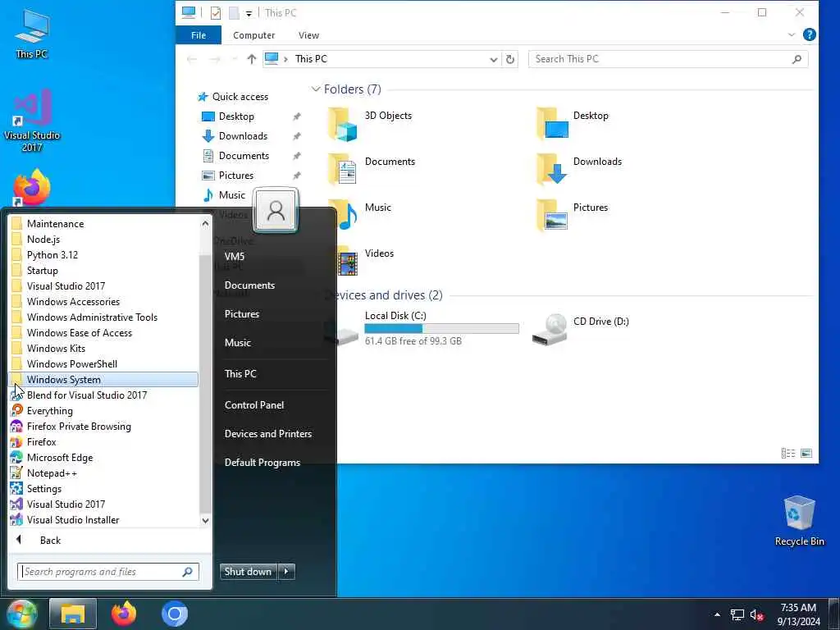Open Default Programs from the start menu
The height and width of the screenshot is (630, 840).
point(262,463)
